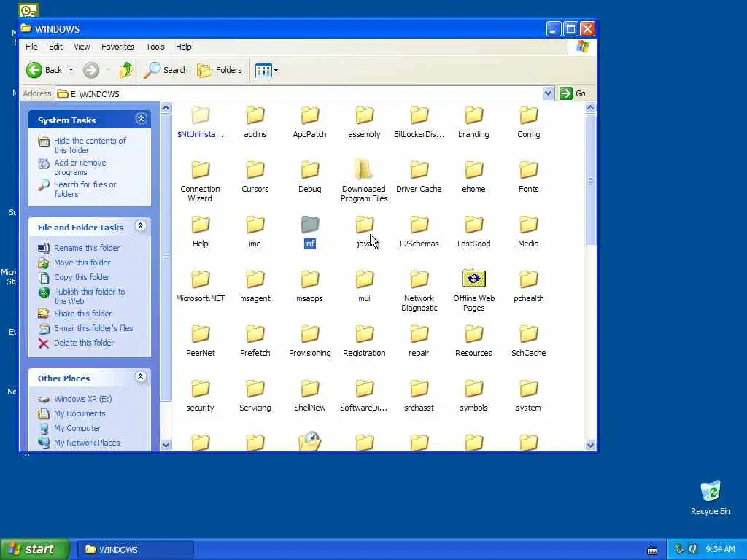The height and width of the screenshot is (560, 747).
Task: Click Share this folder
Action: pyautogui.click(x=75, y=314)
